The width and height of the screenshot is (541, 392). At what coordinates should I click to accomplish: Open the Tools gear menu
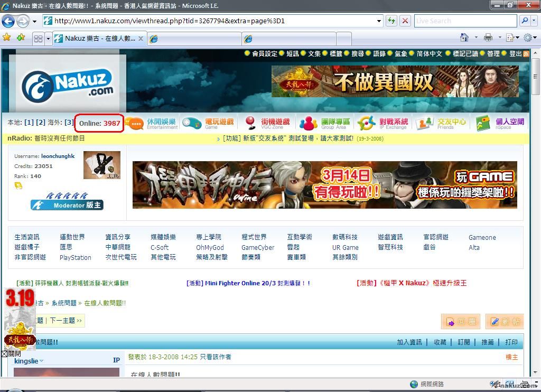(529, 38)
